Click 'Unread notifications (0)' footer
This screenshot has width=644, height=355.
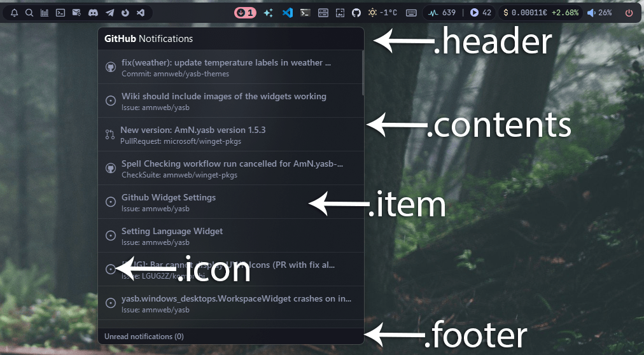(144, 337)
